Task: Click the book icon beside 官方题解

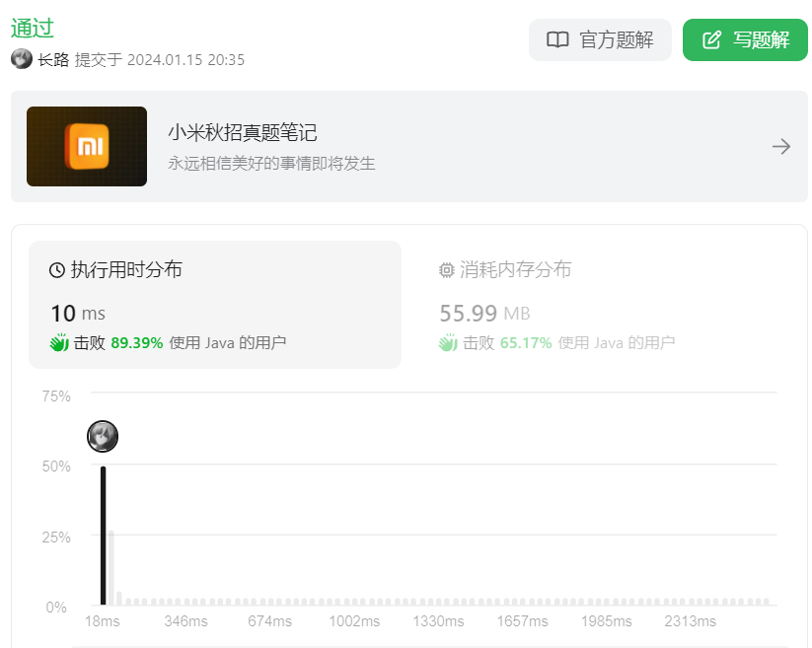Action: pos(557,39)
